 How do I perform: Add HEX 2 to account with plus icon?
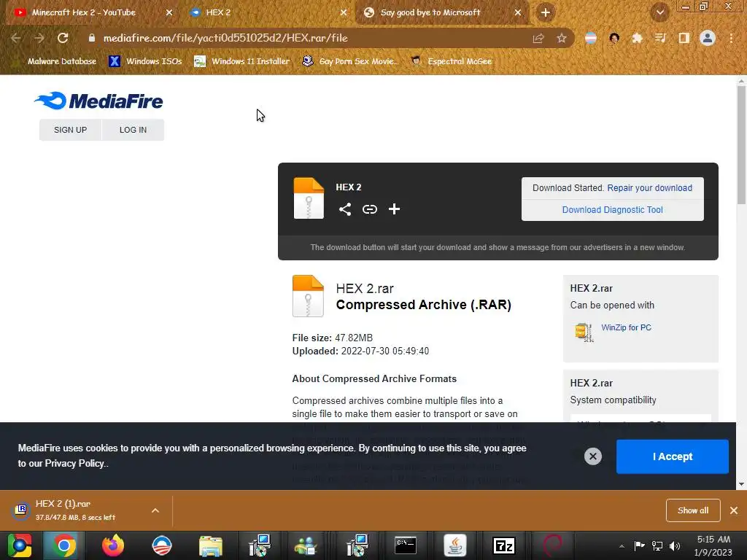(394, 209)
